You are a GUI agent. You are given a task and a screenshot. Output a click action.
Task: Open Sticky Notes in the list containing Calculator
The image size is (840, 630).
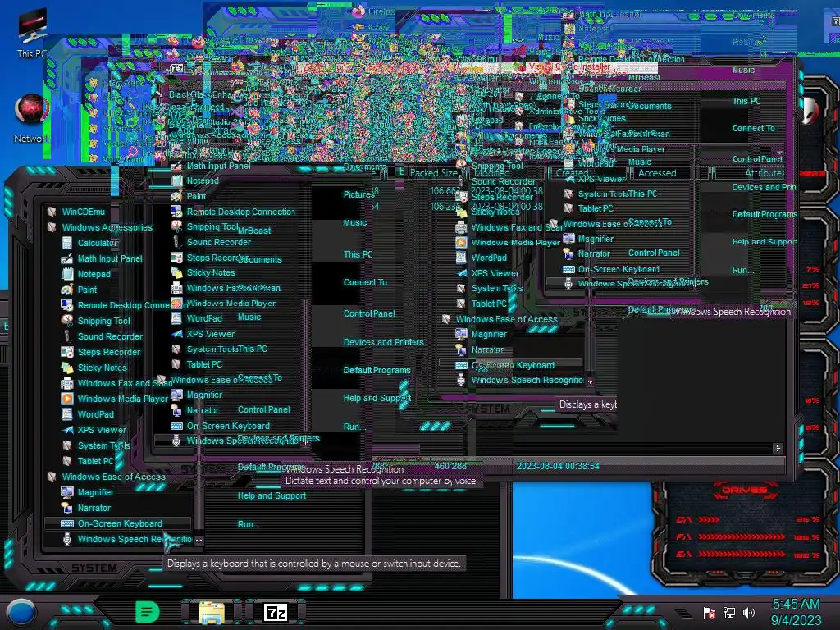94,367
